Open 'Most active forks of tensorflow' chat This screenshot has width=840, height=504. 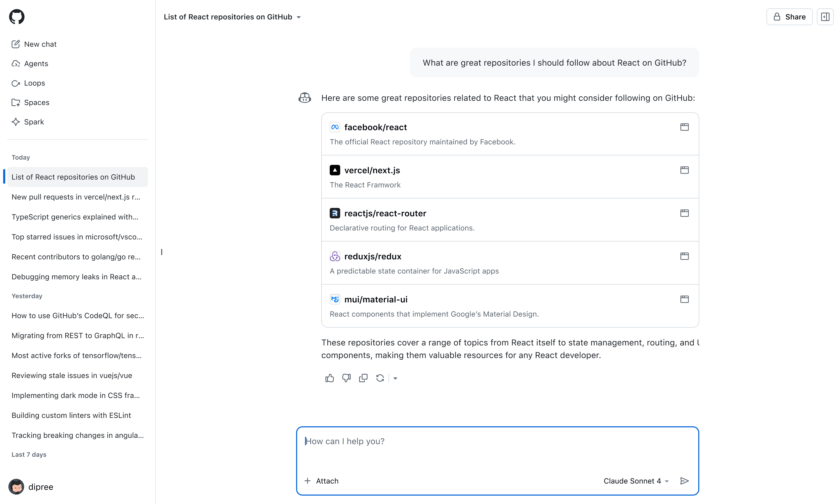click(77, 356)
